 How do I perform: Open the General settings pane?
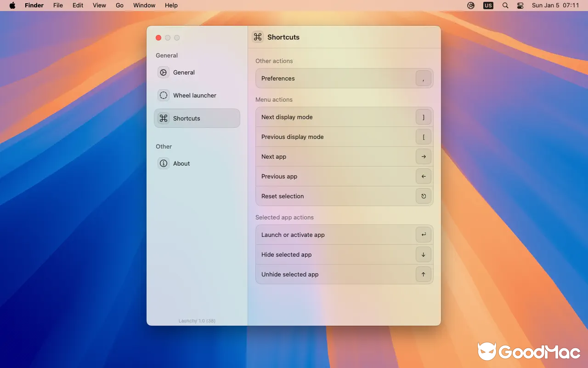tap(197, 72)
